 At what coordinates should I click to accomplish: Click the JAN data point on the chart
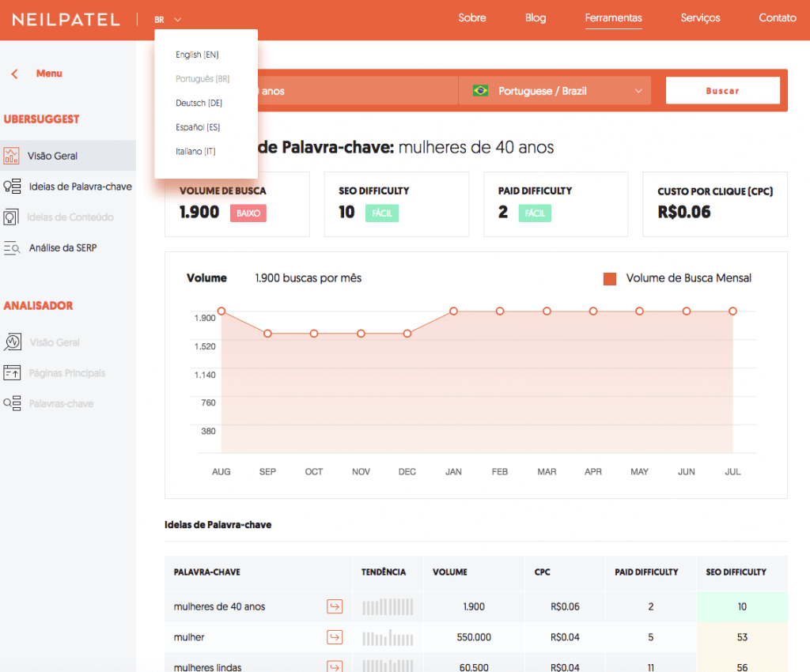pyautogui.click(x=453, y=311)
